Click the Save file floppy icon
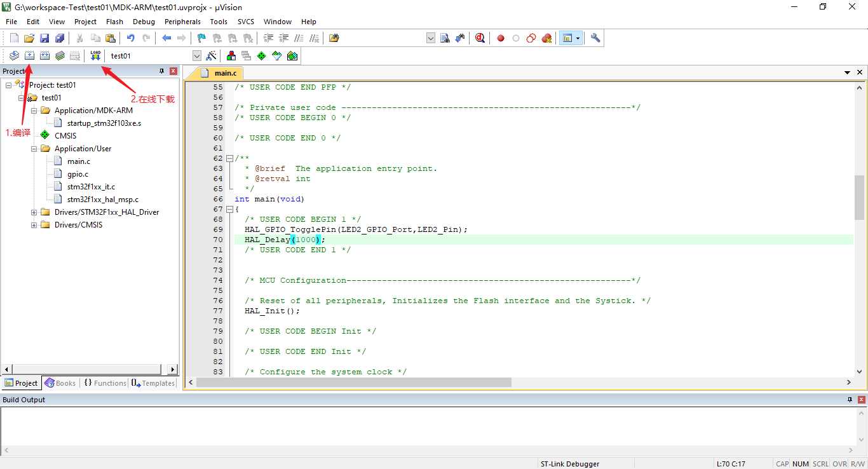This screenshot has width=868, height=469. tap(44, 38)
